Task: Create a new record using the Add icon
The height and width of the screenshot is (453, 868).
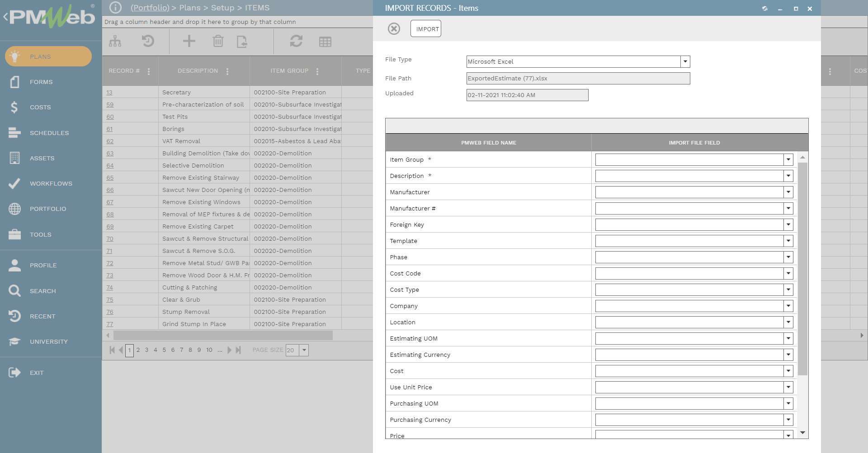Action: (x=189, y=41)
